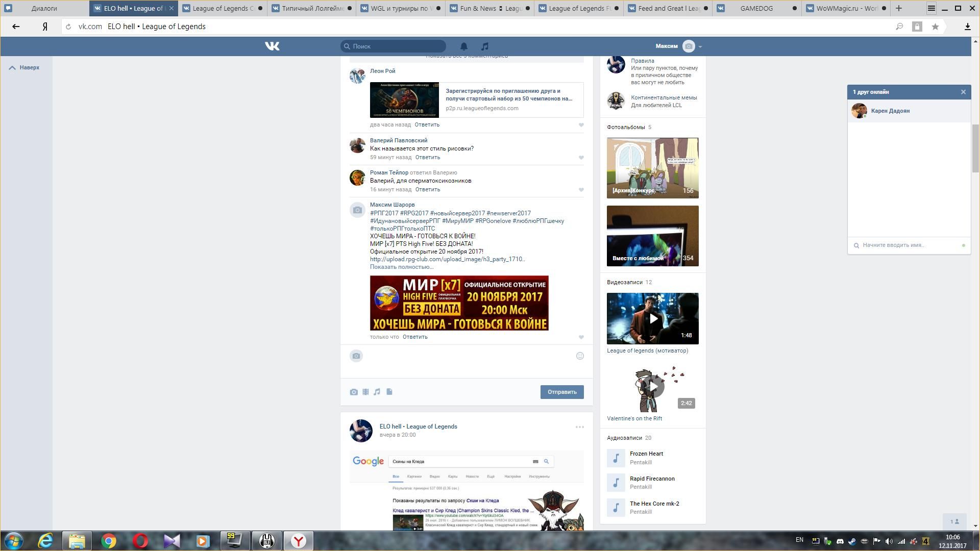Attach a photo using camera icon
The width and height of the screenshot is (980, 551).
(x=354, y=392)
